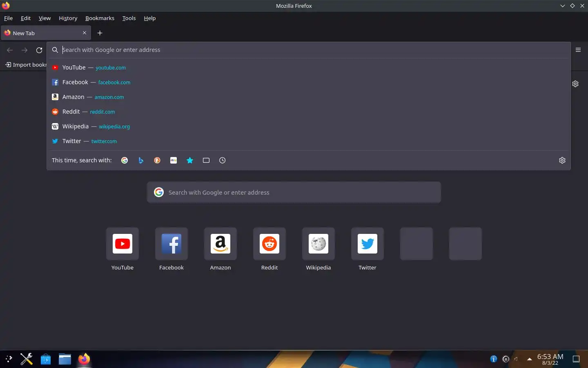The width and height of the screenshot is (588, 368).
Task: Reload the current page
Action: [39, 50]
